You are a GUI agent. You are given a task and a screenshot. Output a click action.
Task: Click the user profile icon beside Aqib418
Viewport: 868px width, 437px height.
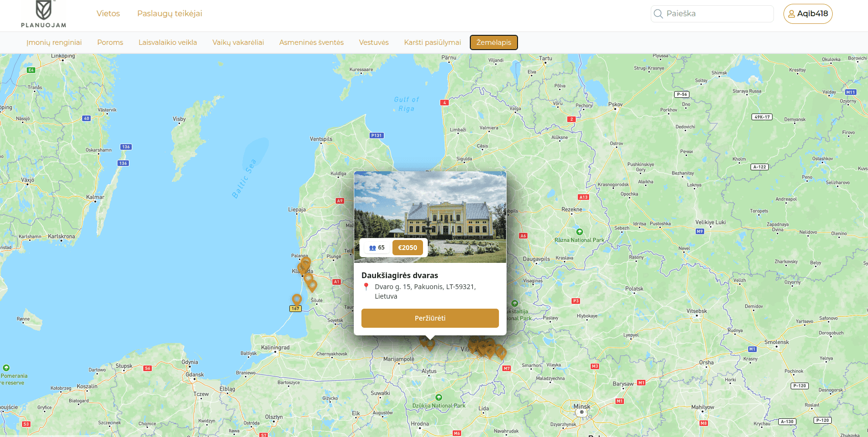[x=792, y=14]
